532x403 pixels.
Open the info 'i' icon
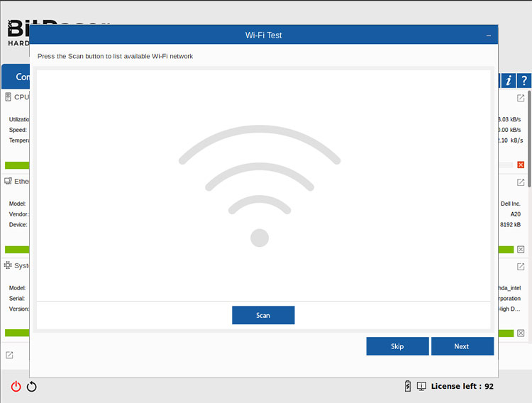point(509,81)
